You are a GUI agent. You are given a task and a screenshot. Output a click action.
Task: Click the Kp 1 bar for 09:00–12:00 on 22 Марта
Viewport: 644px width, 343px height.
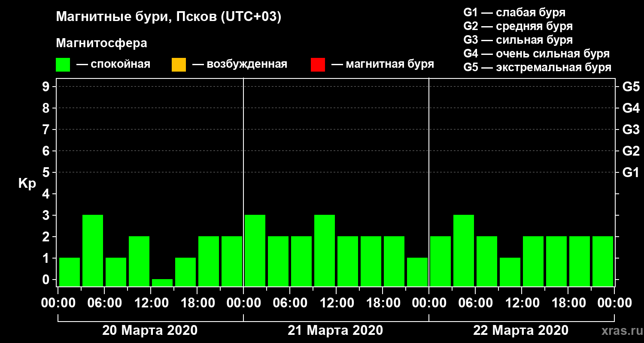(510, 272)
